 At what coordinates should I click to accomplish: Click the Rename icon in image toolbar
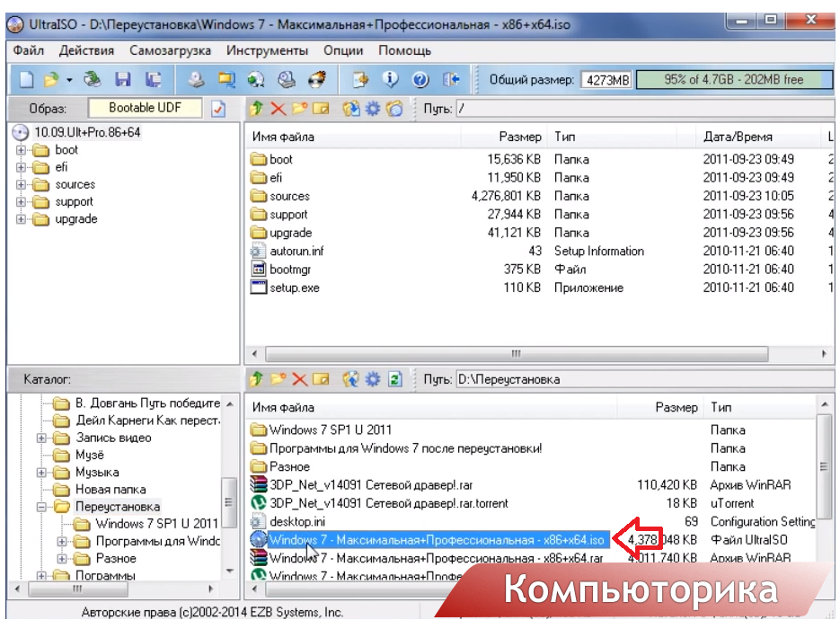point(321,110)
